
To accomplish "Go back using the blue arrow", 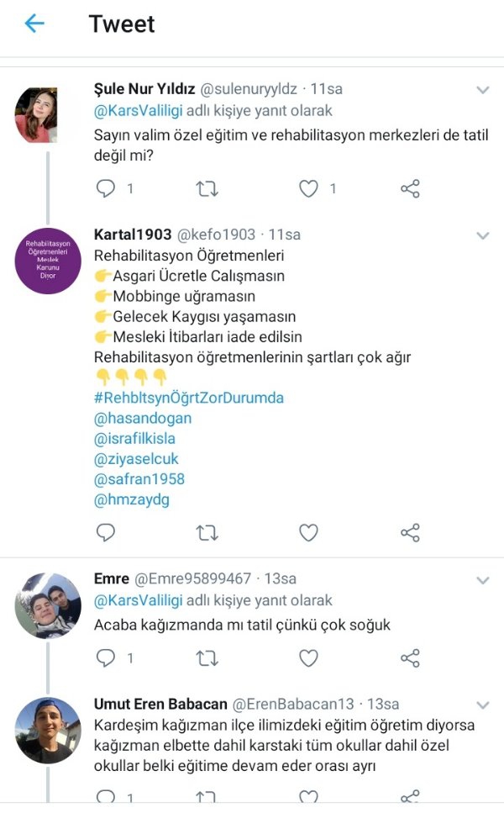I will (x=34, y=24).
